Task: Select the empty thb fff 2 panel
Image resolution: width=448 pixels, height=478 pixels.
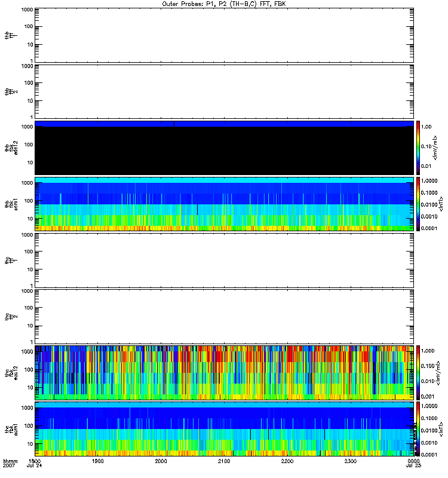Action: pos(224,91)
